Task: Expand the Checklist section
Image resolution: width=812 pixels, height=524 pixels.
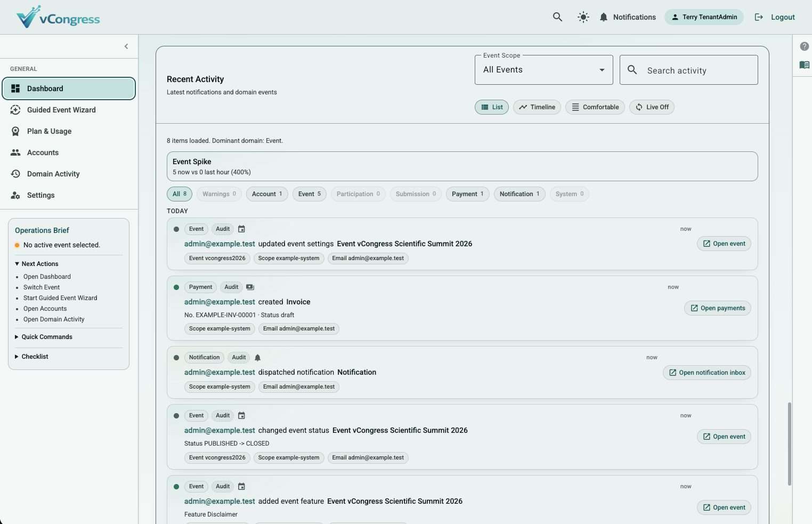Action: (x=31, y=357)
